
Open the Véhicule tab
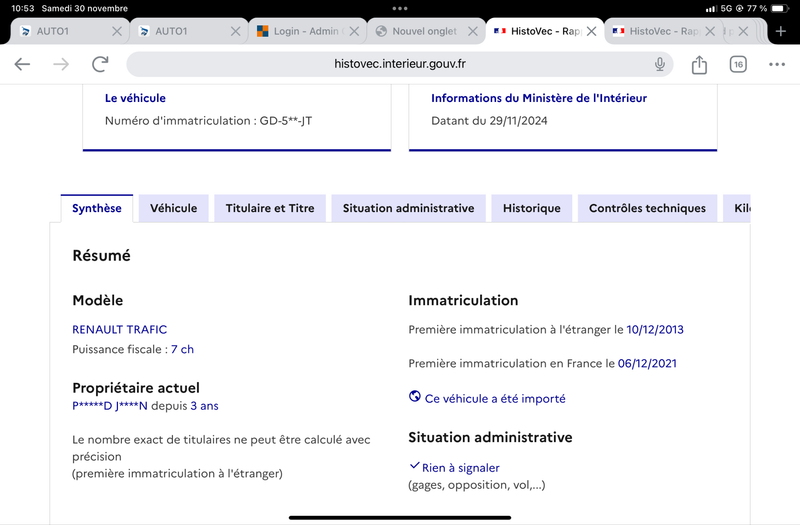point(173,208)
